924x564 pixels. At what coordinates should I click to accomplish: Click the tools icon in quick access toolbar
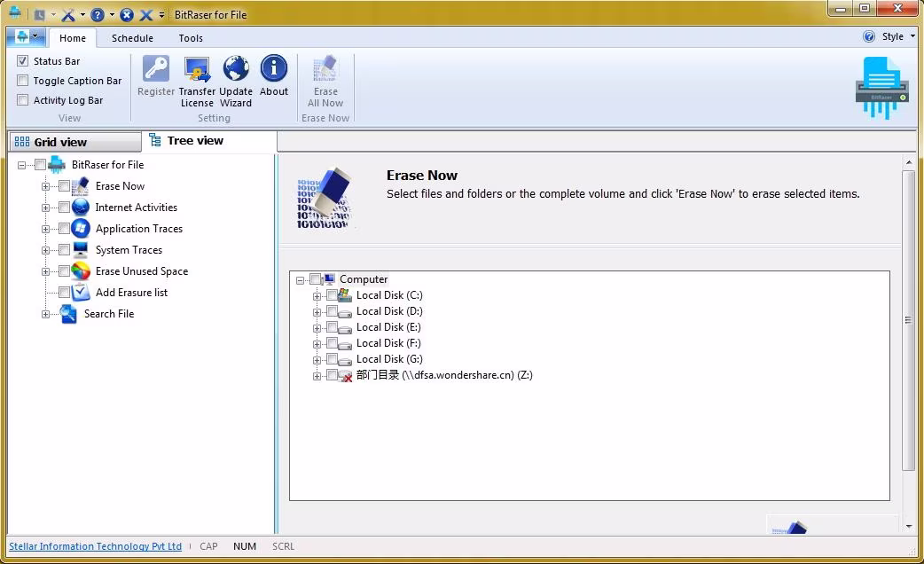pyautogui.click(x=68, y=15)
